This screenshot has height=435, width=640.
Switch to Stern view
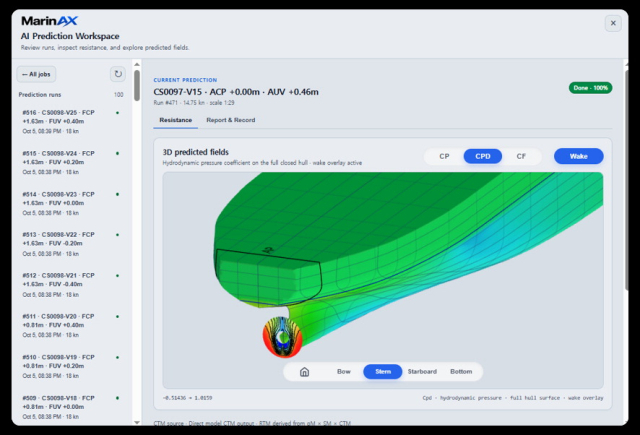tap(383, 372)
